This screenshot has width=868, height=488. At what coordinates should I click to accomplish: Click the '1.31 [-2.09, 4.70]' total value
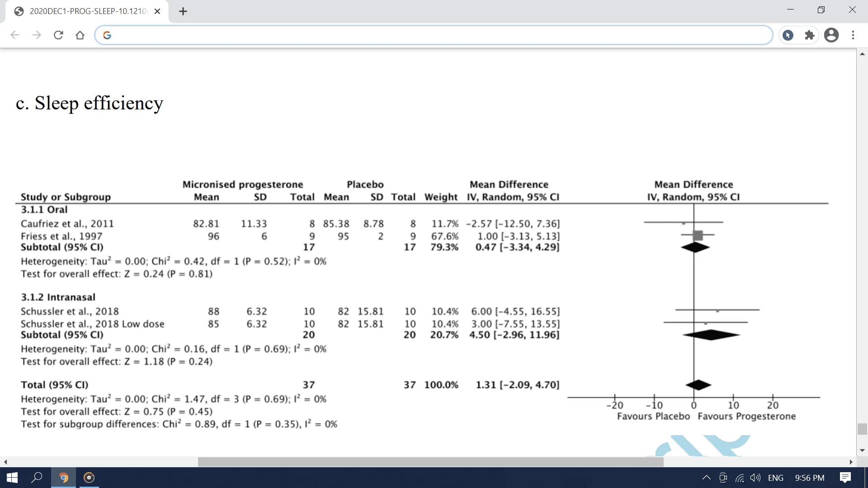(x=518, y=385)
